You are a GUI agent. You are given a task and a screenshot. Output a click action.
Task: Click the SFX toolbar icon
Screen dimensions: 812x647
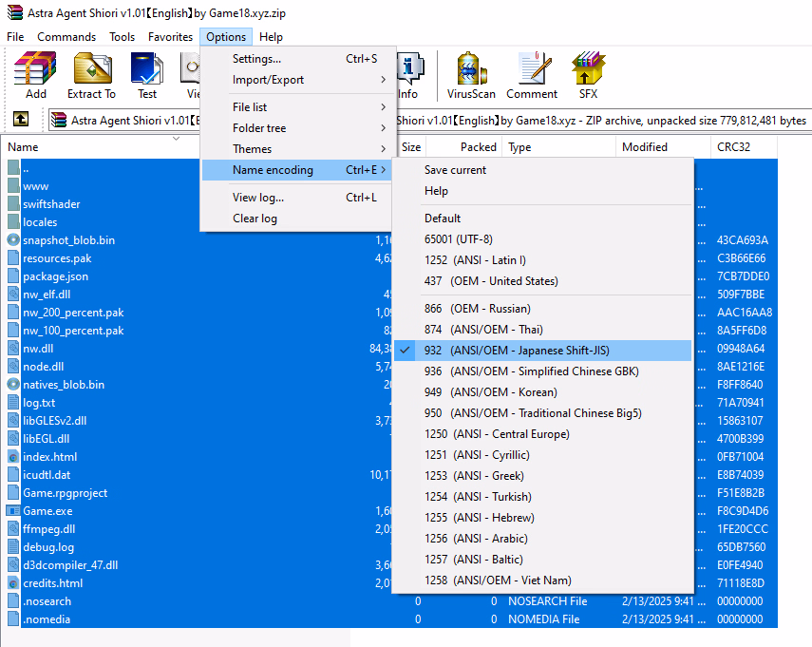(588, 67)
